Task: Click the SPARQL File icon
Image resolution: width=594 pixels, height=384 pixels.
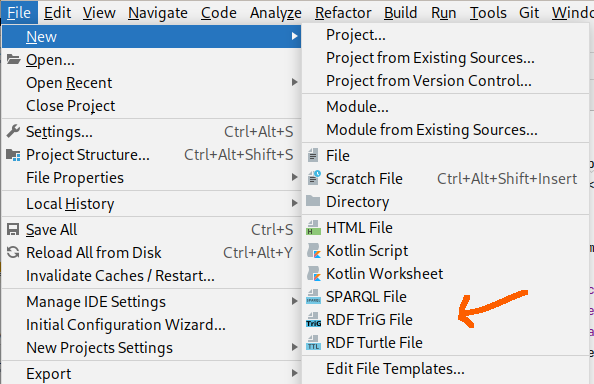Action: [x=313, y=297]
